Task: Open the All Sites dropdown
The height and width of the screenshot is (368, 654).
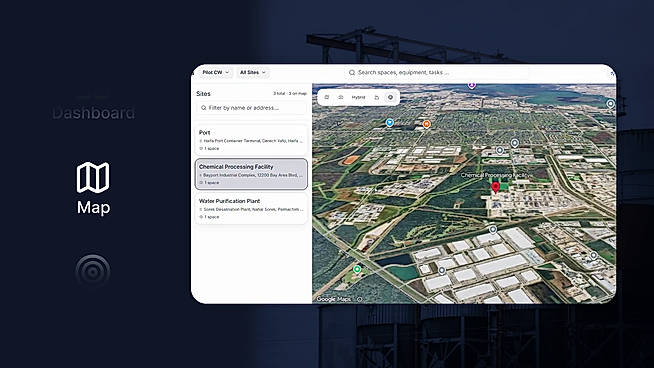Action: click(x=253, y=73)
